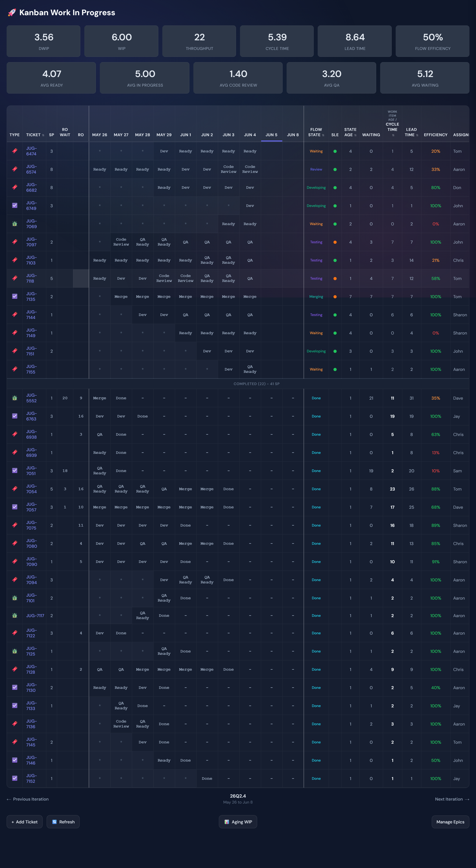This screenshot has height=868, width=476.
Task: Click the Add Ticket button
Action: coord(25,822)
